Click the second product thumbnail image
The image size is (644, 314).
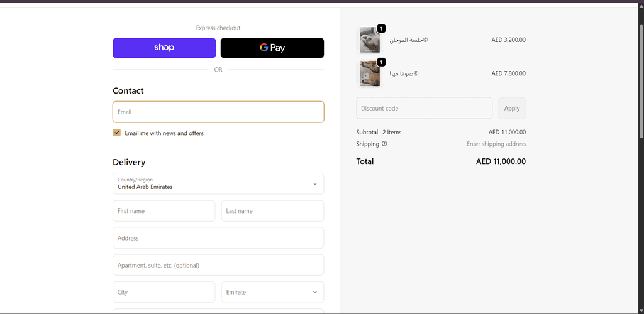click(369, 73)
